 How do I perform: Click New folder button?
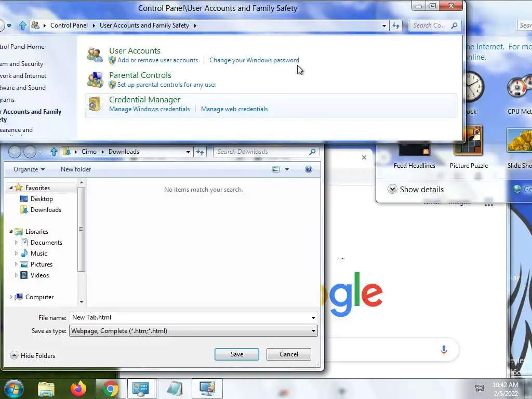pyautogui.click(x=76, y=169)
